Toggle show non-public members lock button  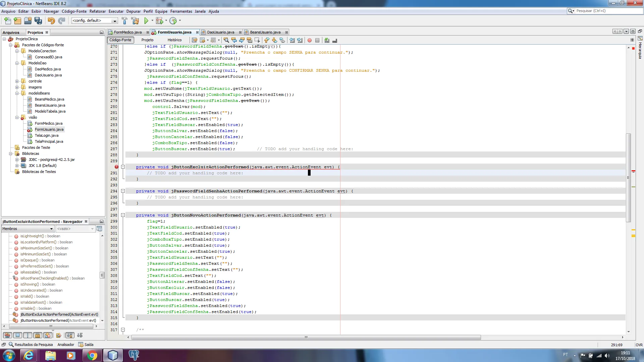[x=38, y=335]
